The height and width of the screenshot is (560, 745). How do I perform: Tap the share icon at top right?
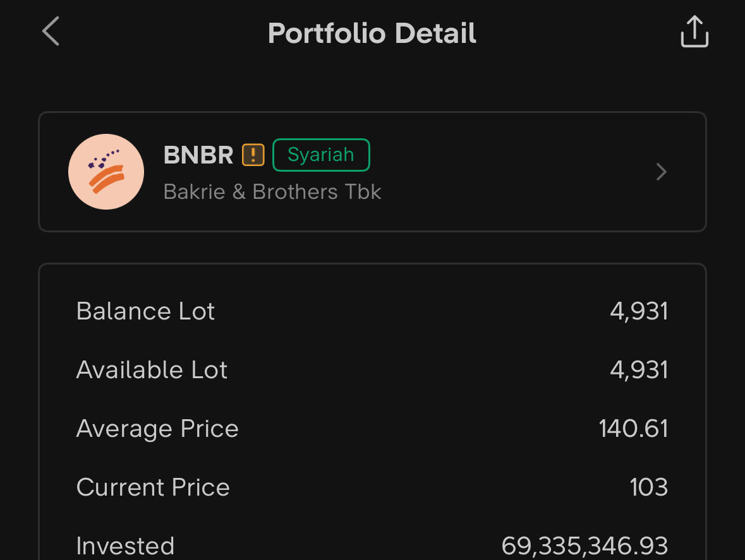click(x=694, y=32)
